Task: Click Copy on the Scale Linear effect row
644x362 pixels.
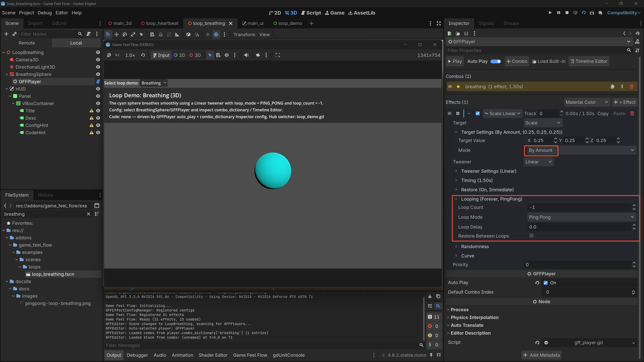Action: point(603,113)
